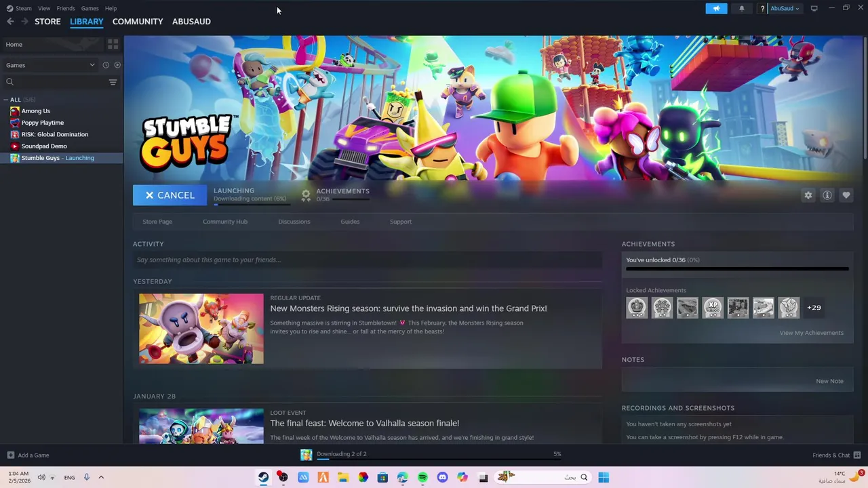Screen dimensions: 868x488
Task: Filter library by ready to play icon
Action: pos(117,65)
